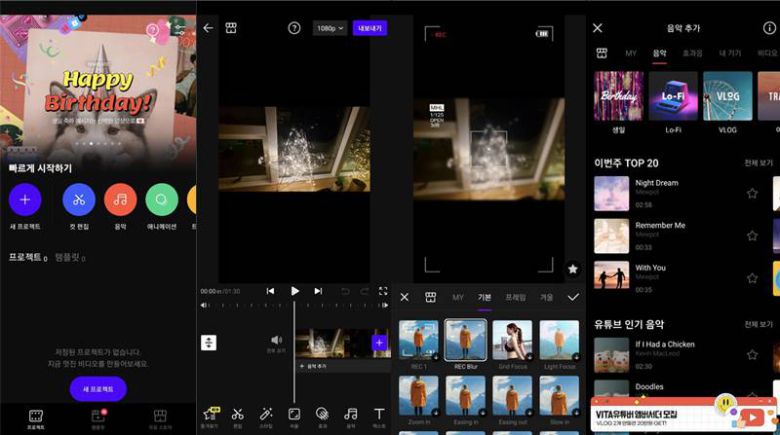Favorite the Night Dream track with star
780x435 pixels.
point(752,193)
